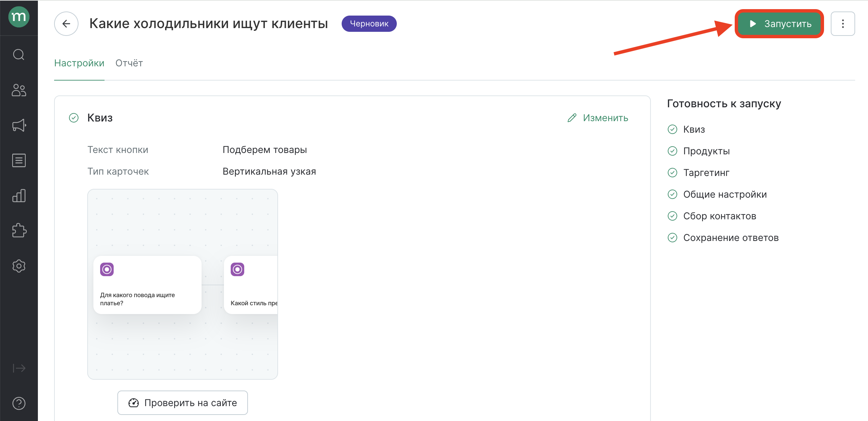Go back with the arrow button
This screenshot has width=868, height=421.
[x=66, y=24]
